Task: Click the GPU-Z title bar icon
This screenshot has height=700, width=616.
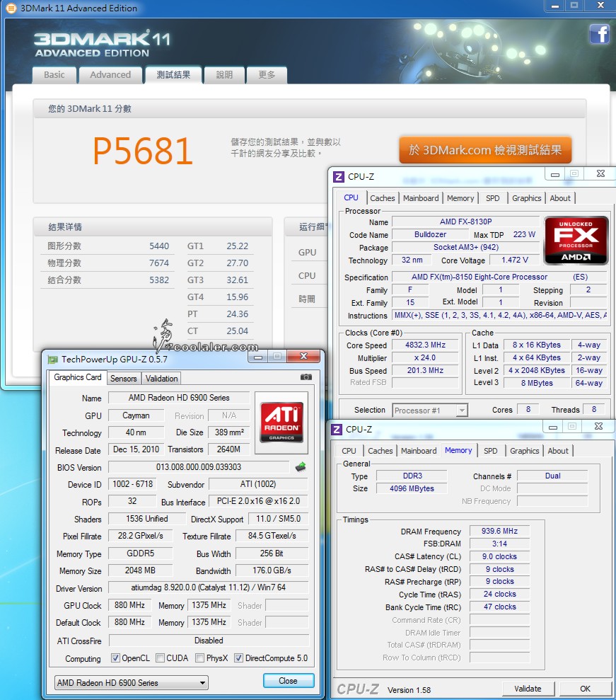Action: point(52,360)
